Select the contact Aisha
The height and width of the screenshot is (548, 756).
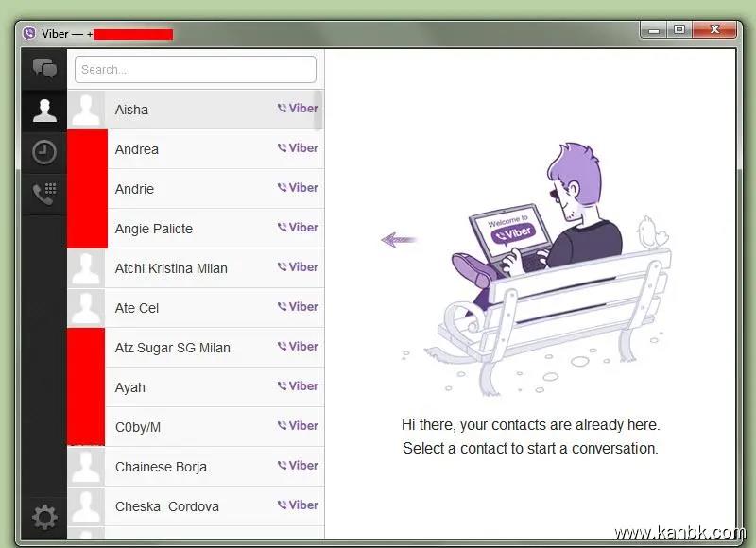click(x=131, y=110)
